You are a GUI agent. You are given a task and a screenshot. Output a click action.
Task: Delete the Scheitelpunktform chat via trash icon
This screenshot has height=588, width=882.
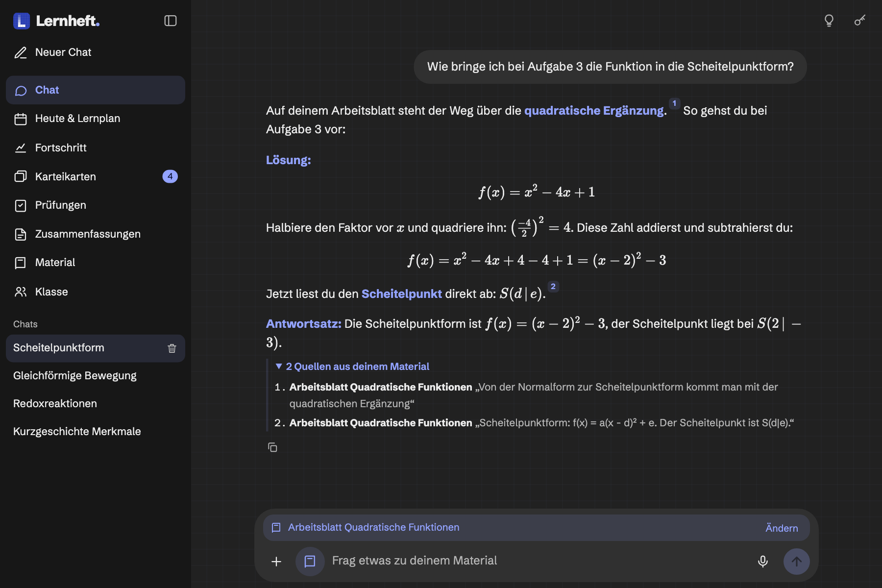pyautogui.click(x=172, y=348)
